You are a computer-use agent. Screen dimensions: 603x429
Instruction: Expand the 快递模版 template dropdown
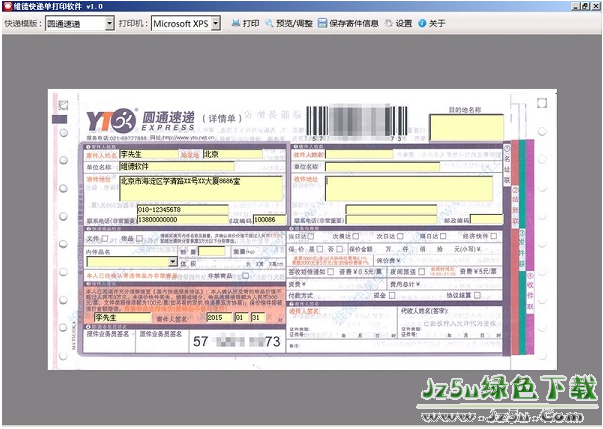coord(110,23)
